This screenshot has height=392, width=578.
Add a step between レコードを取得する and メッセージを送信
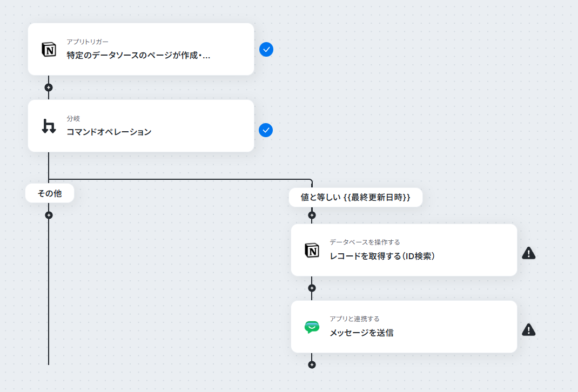click(312, 288)
